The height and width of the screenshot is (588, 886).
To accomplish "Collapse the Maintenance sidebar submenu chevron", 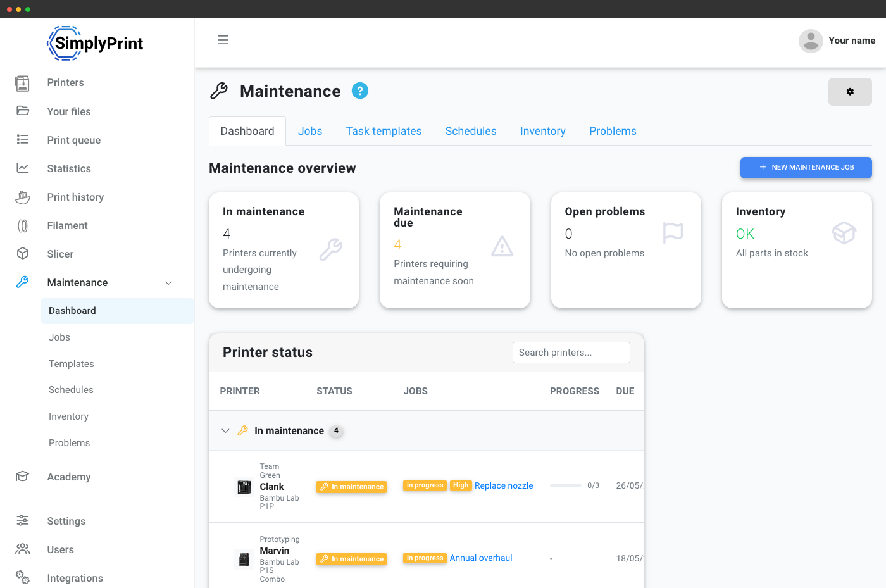I will point(168,283).
